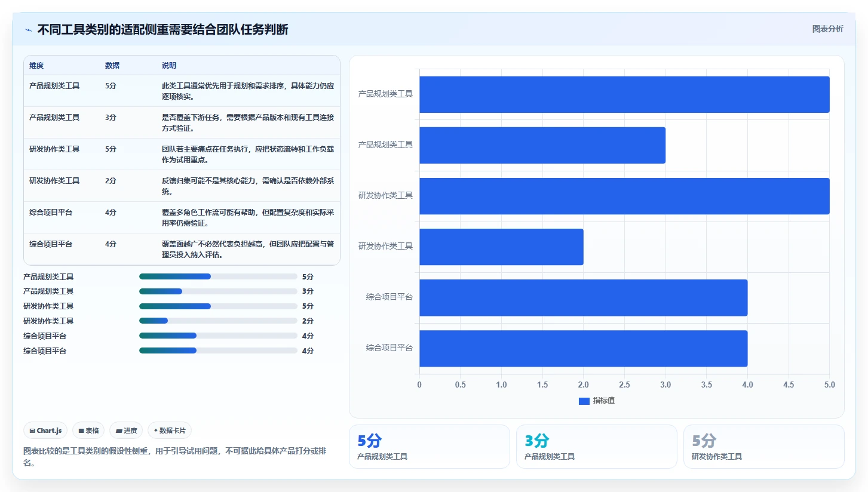Image resolution: width=868 pixels, height=492 pixels.
Task: Click the 1.5 tick on the chart x-axis
Action: tap(542, 385)
